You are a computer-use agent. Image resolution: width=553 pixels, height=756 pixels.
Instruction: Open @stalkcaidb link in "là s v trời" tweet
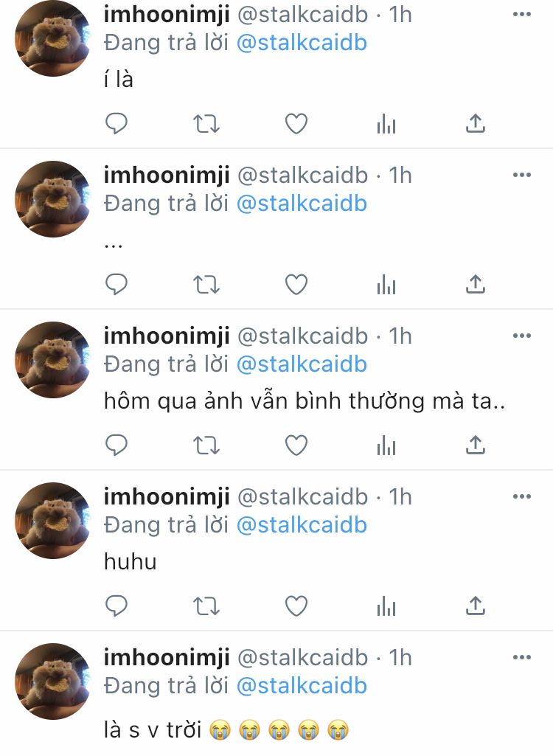(302, 686)
